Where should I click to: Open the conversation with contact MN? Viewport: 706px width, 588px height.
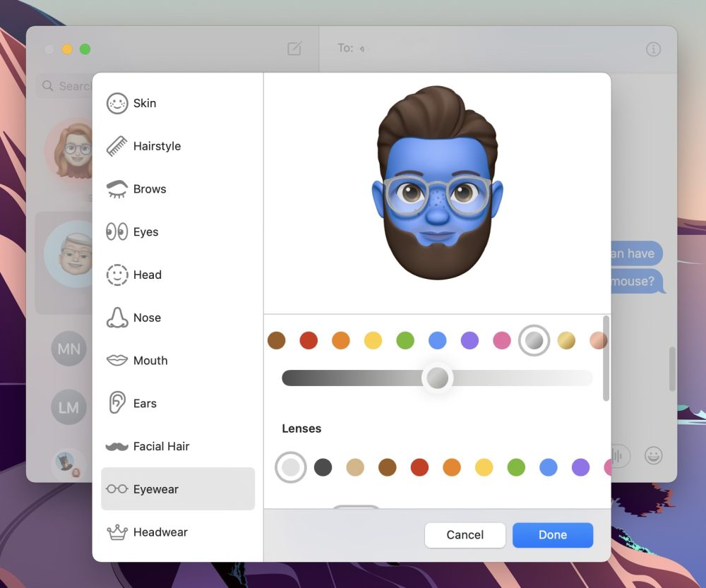tap(68, 349)
